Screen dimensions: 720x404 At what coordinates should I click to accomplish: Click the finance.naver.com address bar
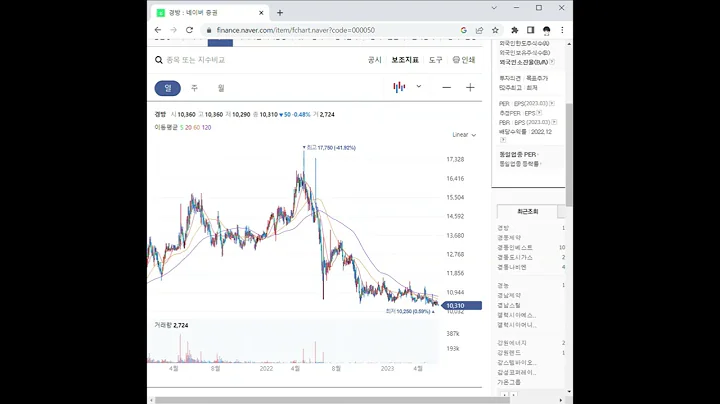click(x=296, y=30)
